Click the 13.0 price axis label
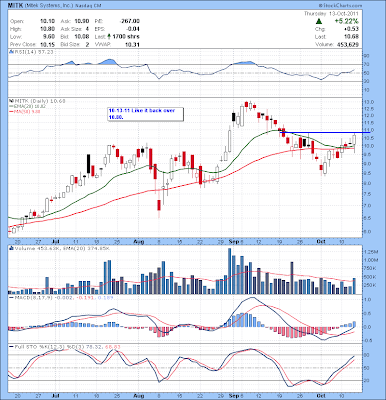The height and width of the screenshot is (400, 386). tap(370, 102)
